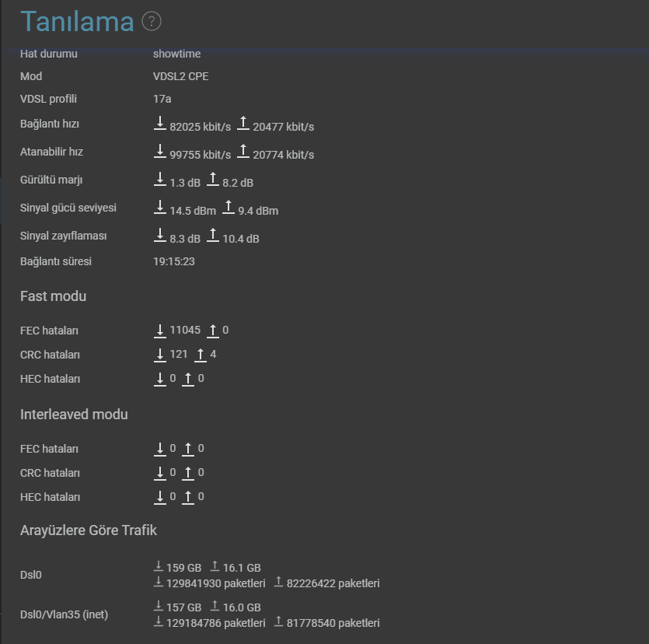This screenshot has width=649, height=644.
Task: Click the Interleaved modu section heading
Action: tap(74, 415)
